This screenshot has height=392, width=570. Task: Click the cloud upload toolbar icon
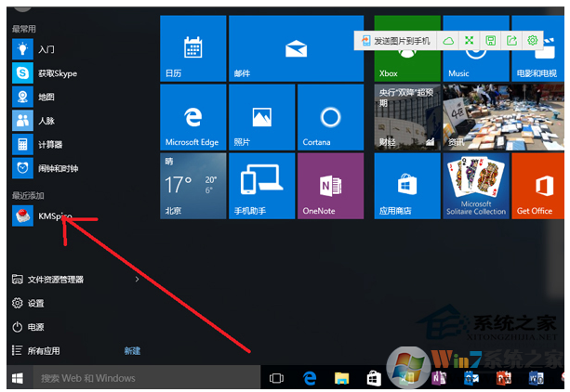click(448, 41)
